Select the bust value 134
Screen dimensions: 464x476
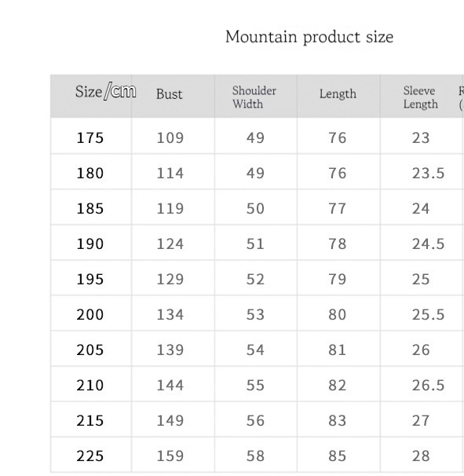170,314
